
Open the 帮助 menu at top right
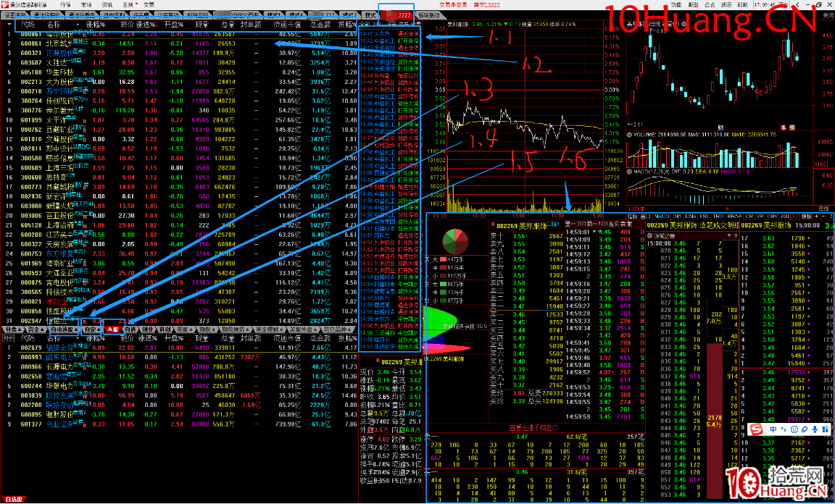742,4
